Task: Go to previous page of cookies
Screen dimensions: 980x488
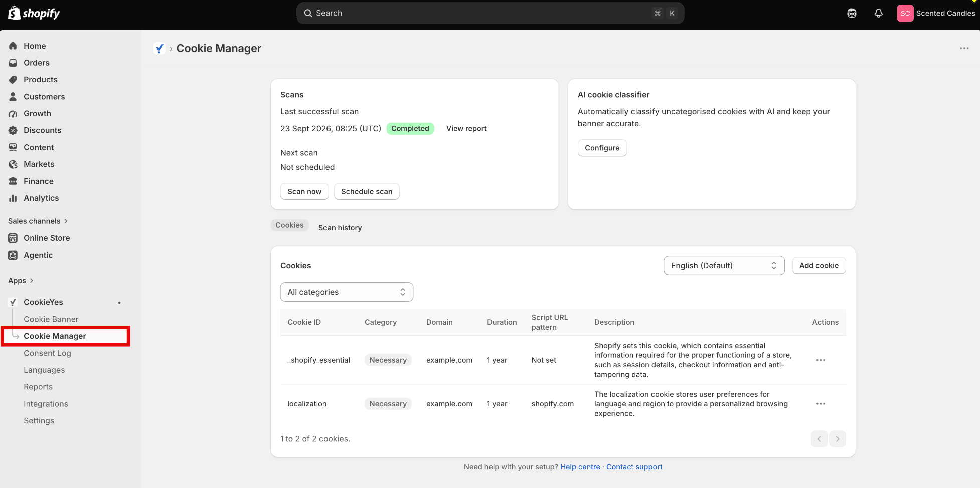Action: pos(819,439)
